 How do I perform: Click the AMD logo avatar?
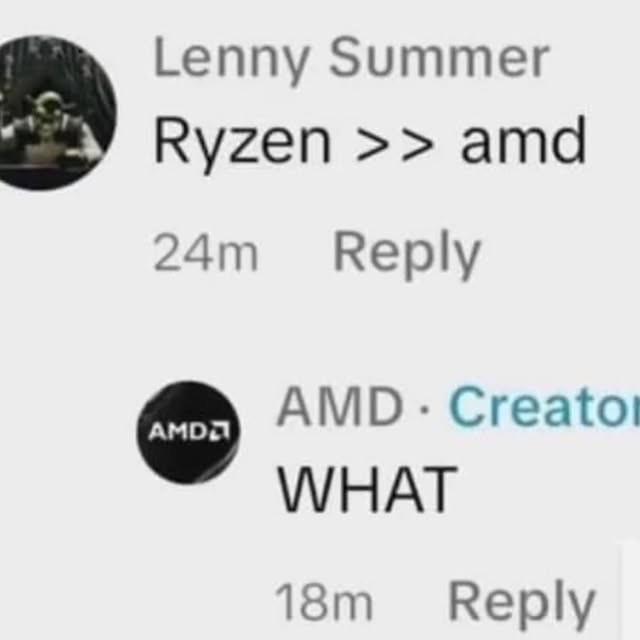point(189,433)
